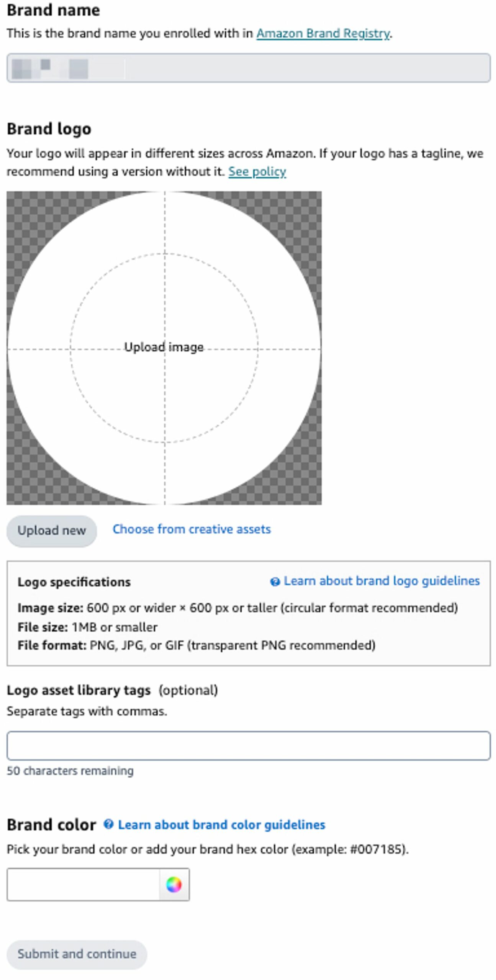Click the Logo asset library tags label
Viewport: 496px width, 980px height.
pos(79,690)
